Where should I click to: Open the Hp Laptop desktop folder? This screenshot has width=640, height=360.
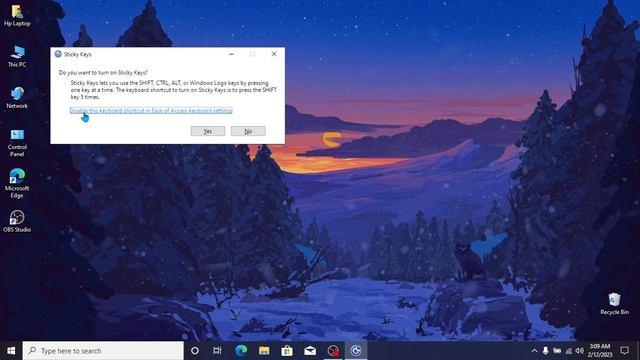click(17, 16)
